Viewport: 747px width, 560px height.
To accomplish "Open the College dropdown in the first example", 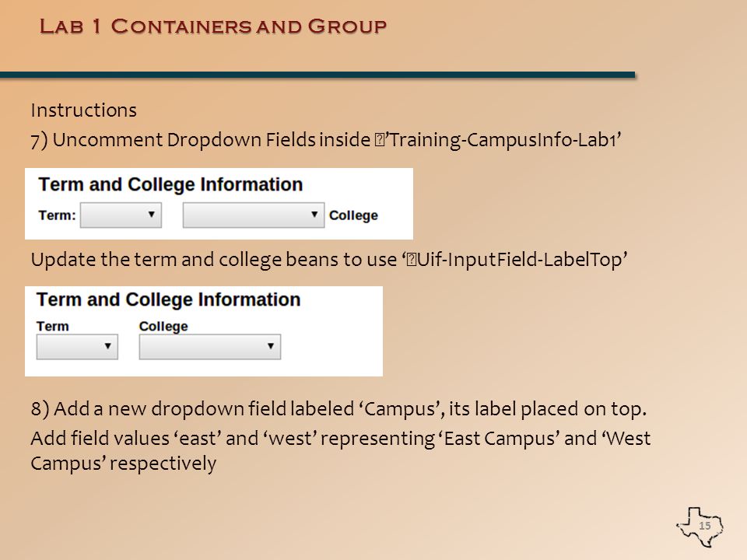I will tap(254, 215).
